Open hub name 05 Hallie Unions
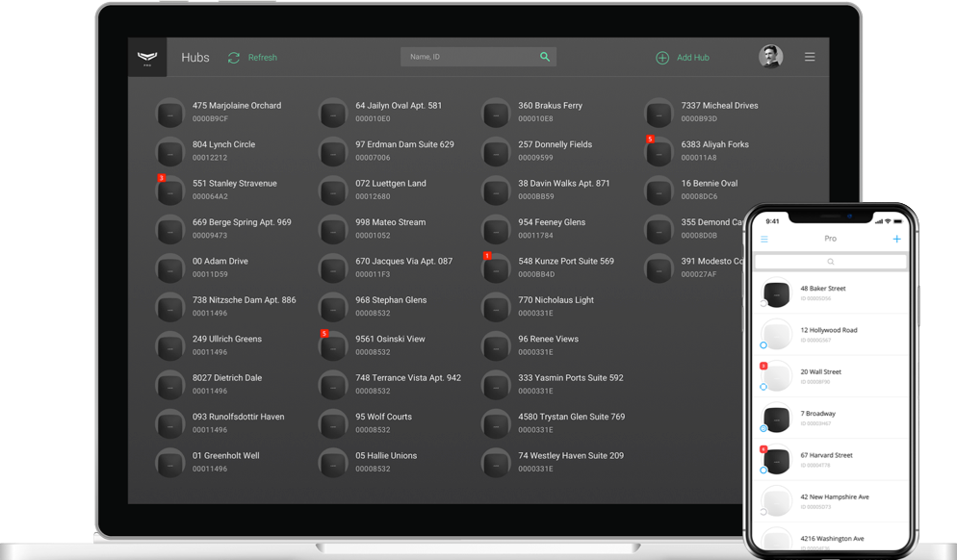 [x=386, y=456]
